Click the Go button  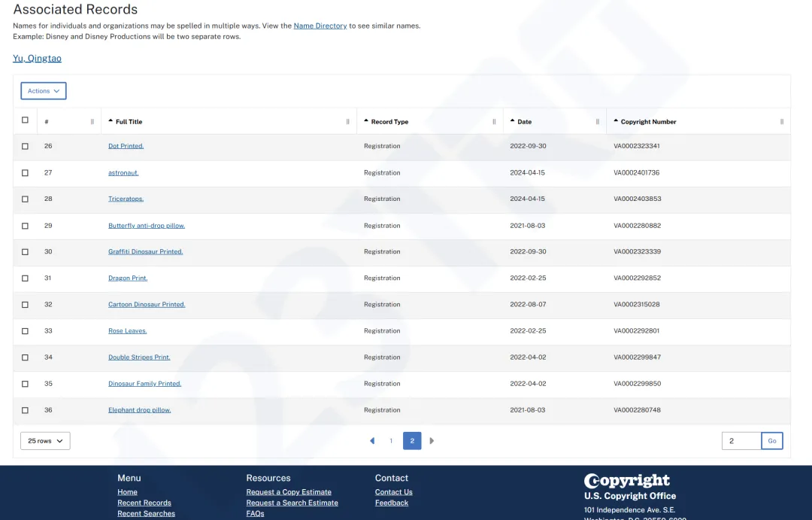[772, 441]
